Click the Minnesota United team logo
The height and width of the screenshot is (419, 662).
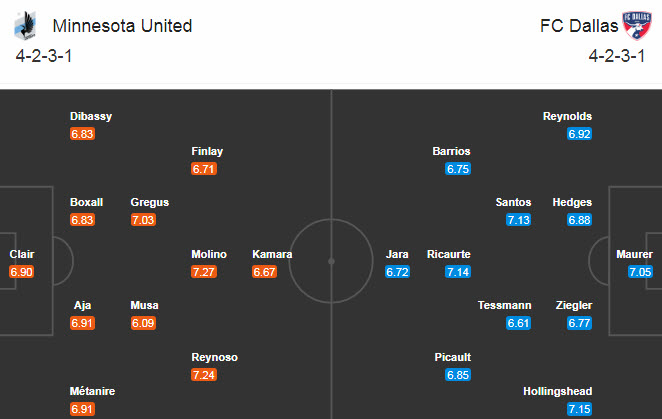[28, 23]
